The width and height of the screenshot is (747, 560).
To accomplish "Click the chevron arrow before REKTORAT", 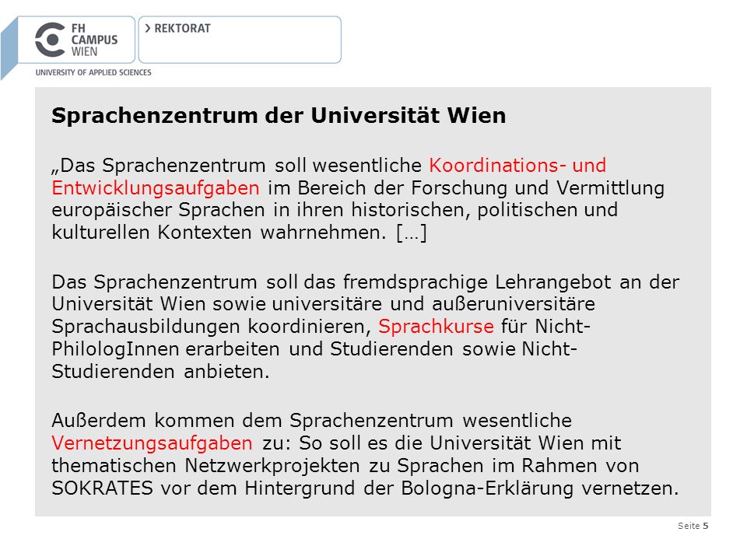I will click(x=148, y=28).
